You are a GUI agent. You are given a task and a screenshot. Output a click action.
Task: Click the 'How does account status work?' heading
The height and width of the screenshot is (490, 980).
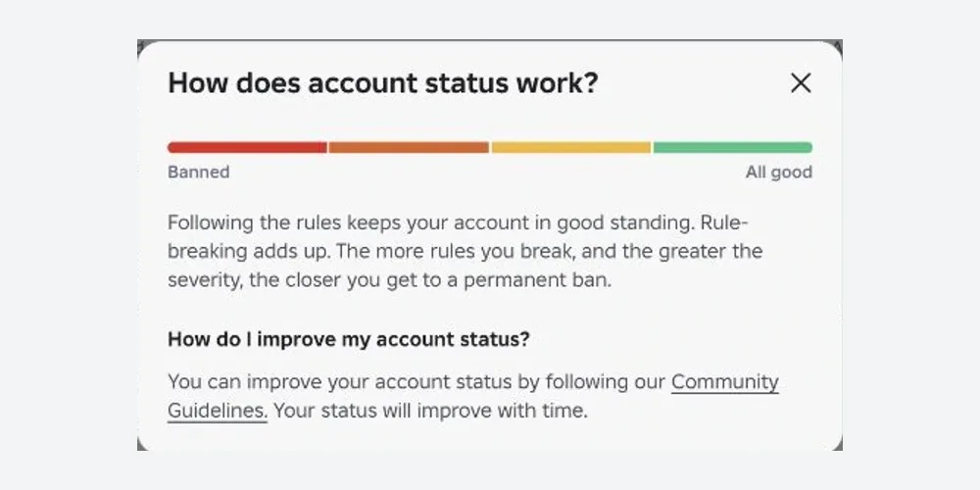click(383, 82)
